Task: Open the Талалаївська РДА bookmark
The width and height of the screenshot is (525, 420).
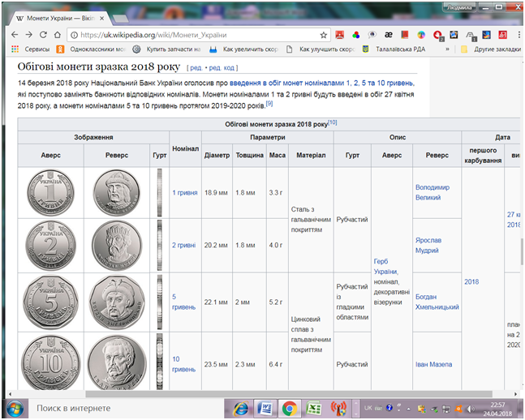Action: click(394, 49)
